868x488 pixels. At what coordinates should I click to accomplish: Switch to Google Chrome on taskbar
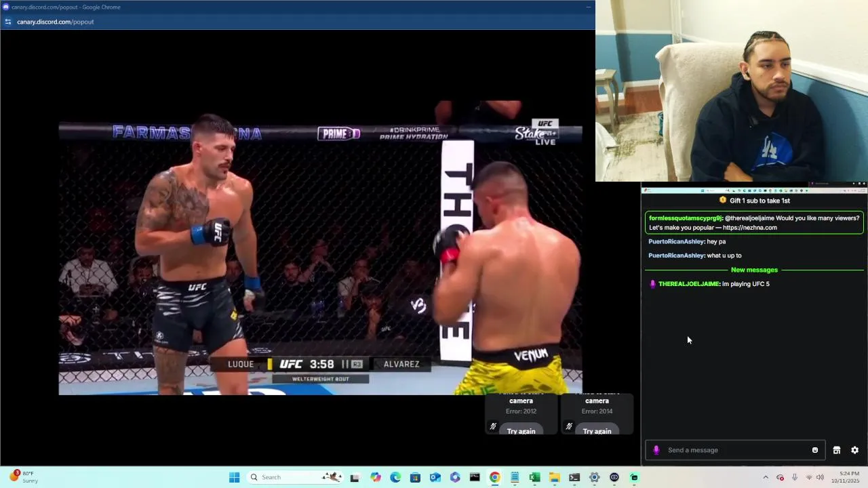point(495,477)
